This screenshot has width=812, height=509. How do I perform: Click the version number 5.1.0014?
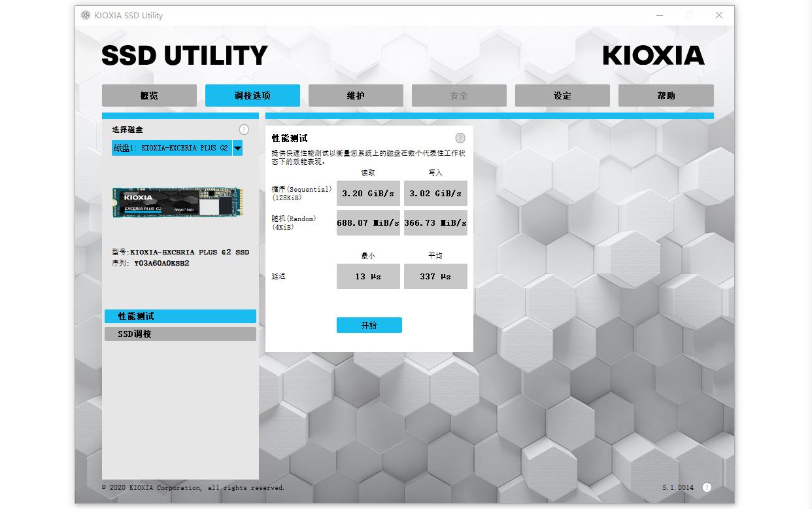(678, 487)
